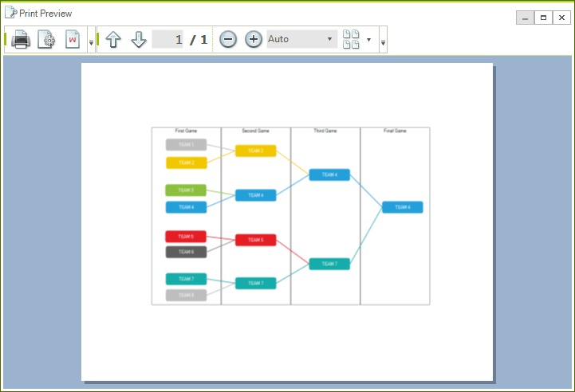Open the Auto zoom dropdown
575x392 pixels.
pos(301,39)
